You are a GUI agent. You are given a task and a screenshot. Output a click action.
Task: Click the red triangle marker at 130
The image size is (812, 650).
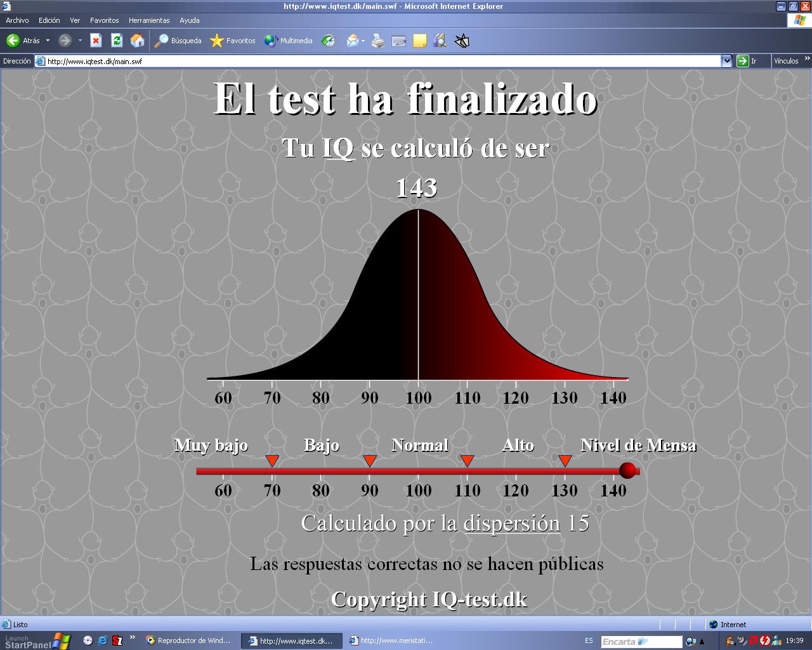(x=565, y=461)
